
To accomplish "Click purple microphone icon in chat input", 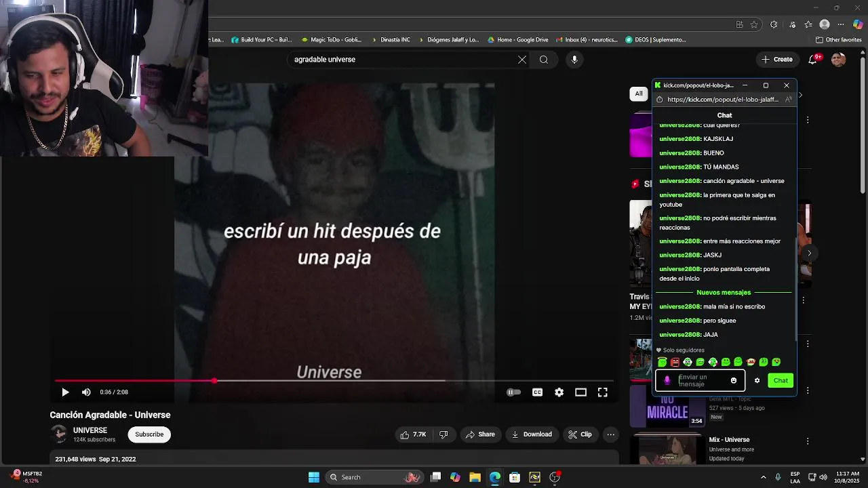I will point(667,381).
